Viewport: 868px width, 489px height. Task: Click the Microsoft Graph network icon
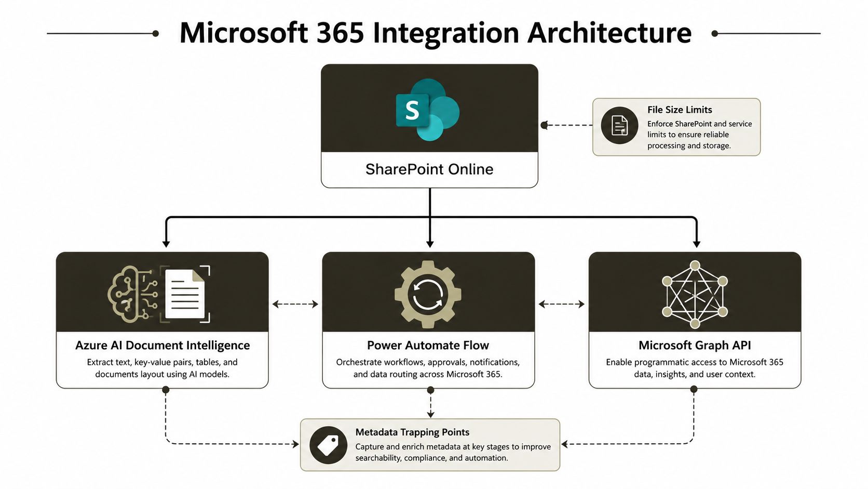point(695,294)
